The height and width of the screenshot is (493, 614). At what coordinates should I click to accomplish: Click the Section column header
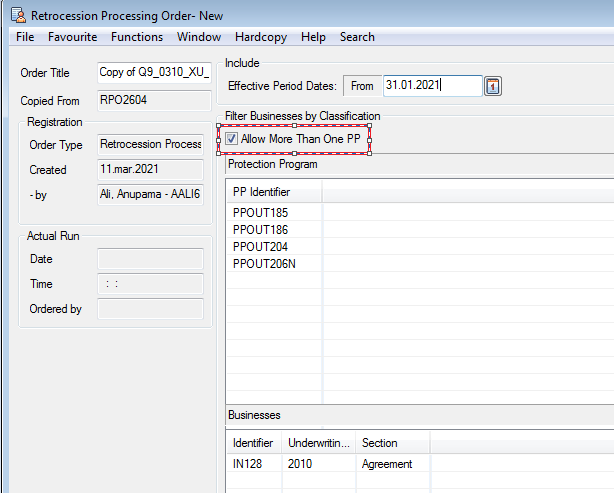pos(380,442)
